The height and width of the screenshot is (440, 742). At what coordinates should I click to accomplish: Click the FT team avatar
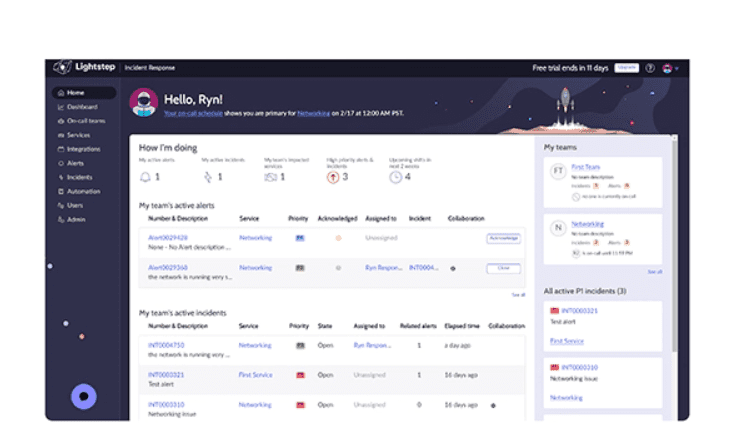pyautogui.click(x=558, y=171)
